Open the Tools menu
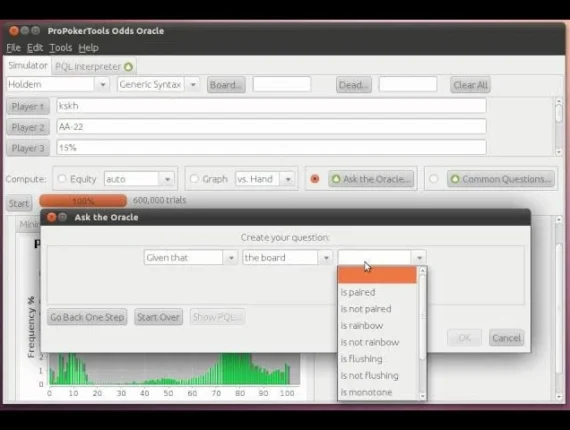The height and width of the screenshot is (430, 570). (x=61, y=48)
